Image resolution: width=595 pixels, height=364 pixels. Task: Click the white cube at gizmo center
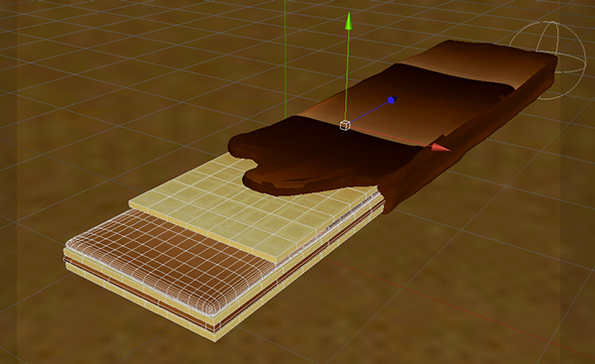(344, 125)
